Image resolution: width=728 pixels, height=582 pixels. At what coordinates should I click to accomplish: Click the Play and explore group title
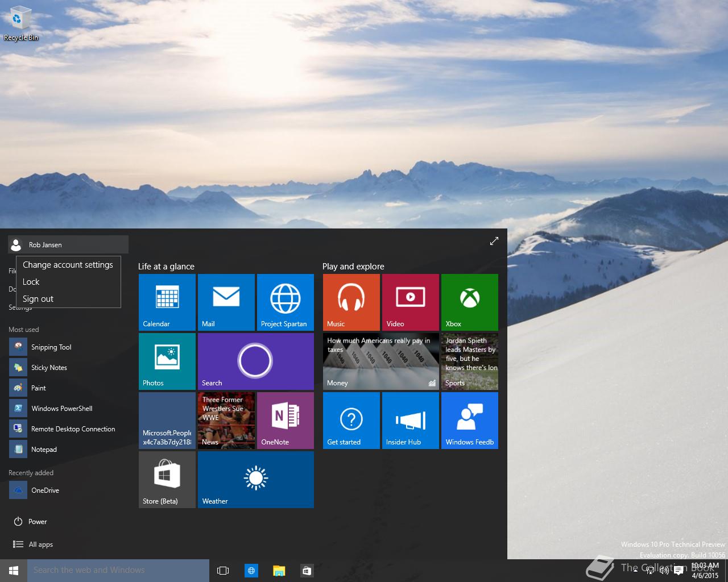[353, 267]
